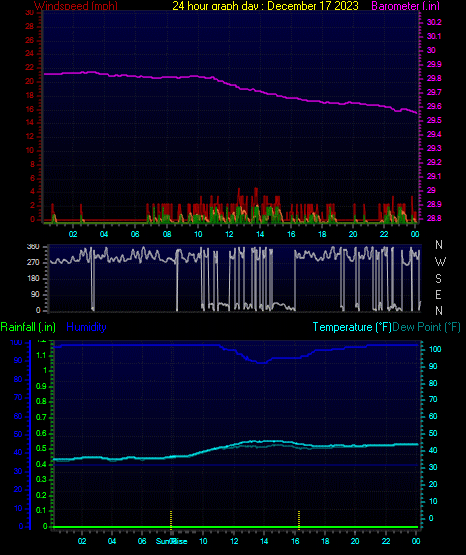Click the Windspeed (mph) axis label
Image resolution: width=466 pixels, height=555 pixels.
point(76,6)
